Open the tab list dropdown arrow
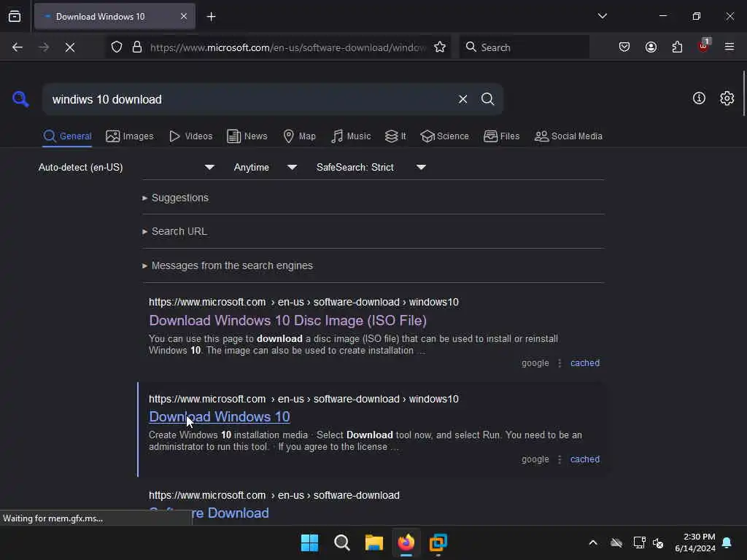This screenshot has height=560, width=747. tap(602, 16)
